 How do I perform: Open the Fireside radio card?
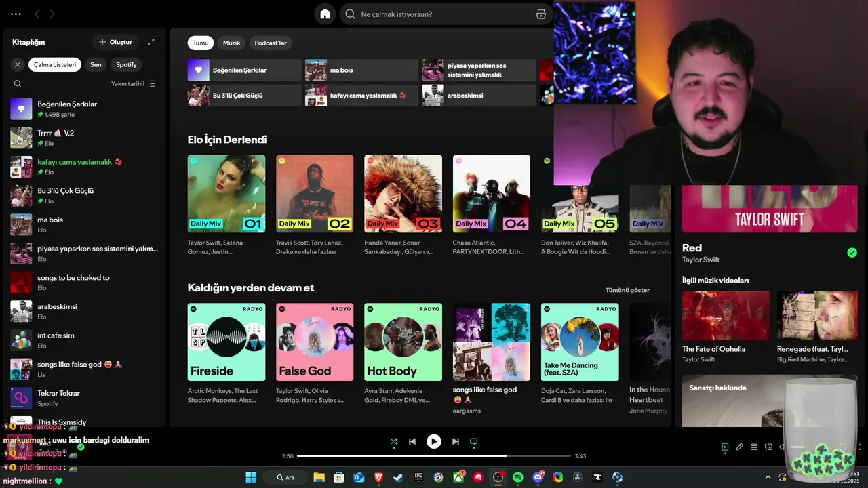coord(226,354)
